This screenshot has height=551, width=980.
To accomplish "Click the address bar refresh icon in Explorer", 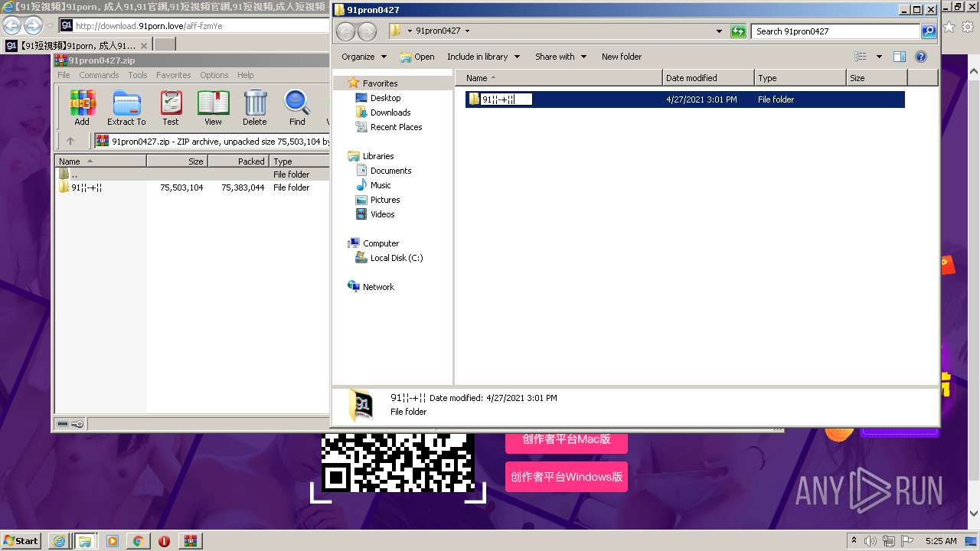I will [x=738, y=31].
